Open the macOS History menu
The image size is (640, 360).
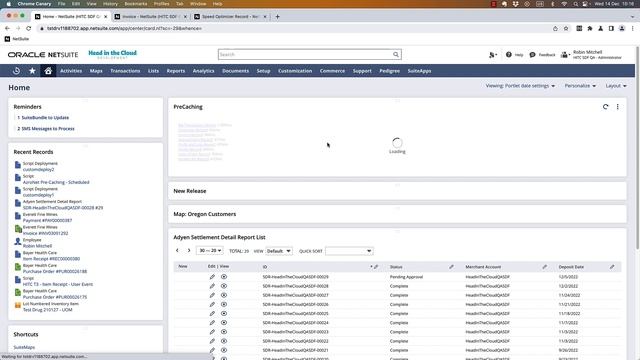click(110, 4)
